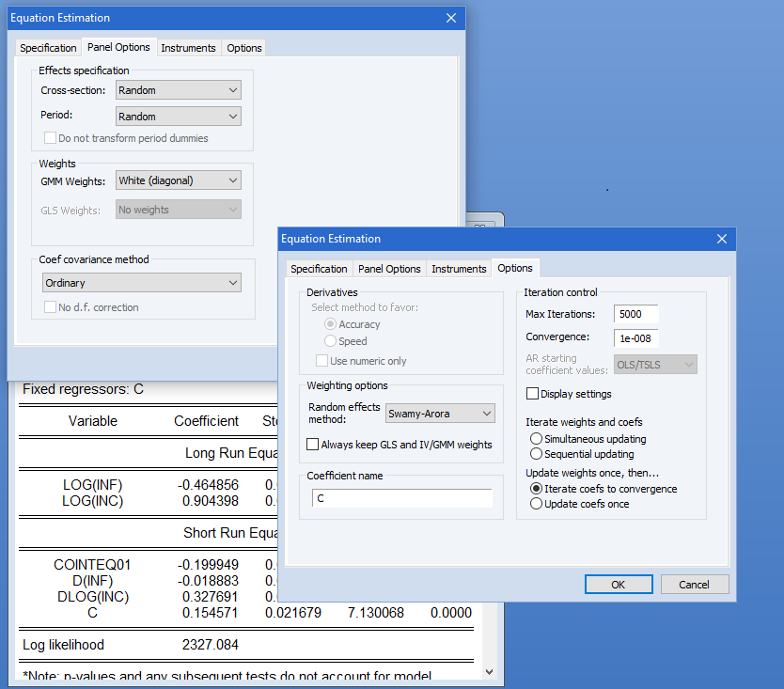Check Always keep GLS and IV/GMM weights
Screen dimensions: 784x689
[x=313, y=445]
